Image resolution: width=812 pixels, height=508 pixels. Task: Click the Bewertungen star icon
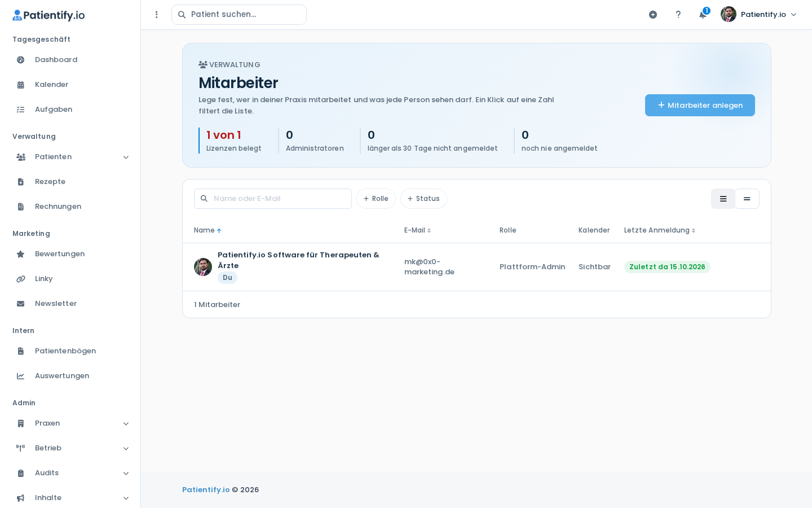pyautogui.click(x=21, y=254)
